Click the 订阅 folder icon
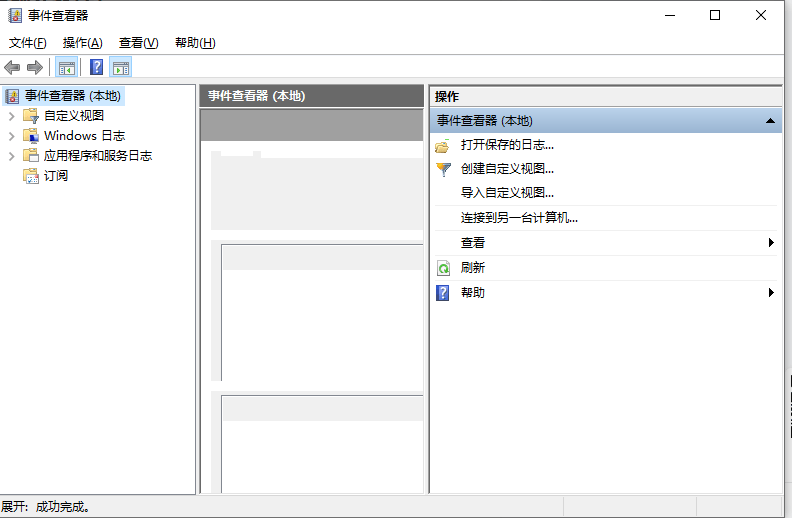The image size is (792, 518). (x=31, y=176)
